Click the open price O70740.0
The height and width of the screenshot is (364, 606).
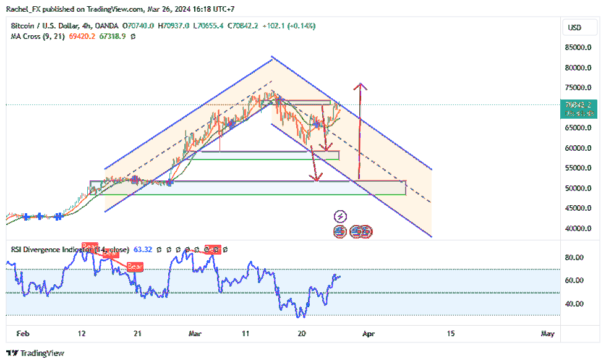[x=138, y=26]
